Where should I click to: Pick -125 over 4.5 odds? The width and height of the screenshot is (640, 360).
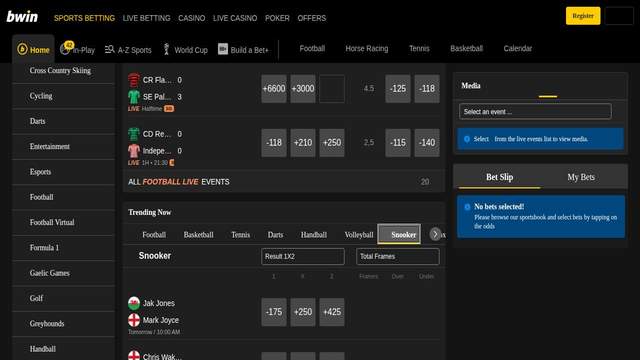(x=398, y=89)
